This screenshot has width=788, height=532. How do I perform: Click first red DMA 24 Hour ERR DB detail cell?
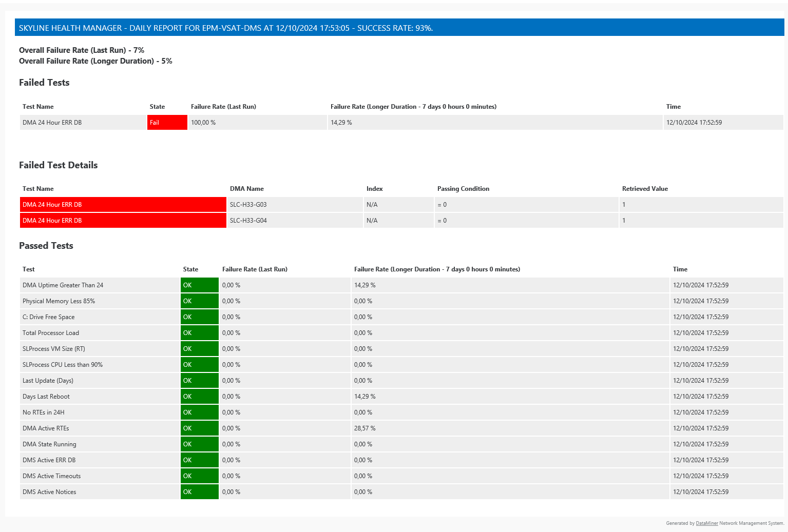tap(123, 205)
